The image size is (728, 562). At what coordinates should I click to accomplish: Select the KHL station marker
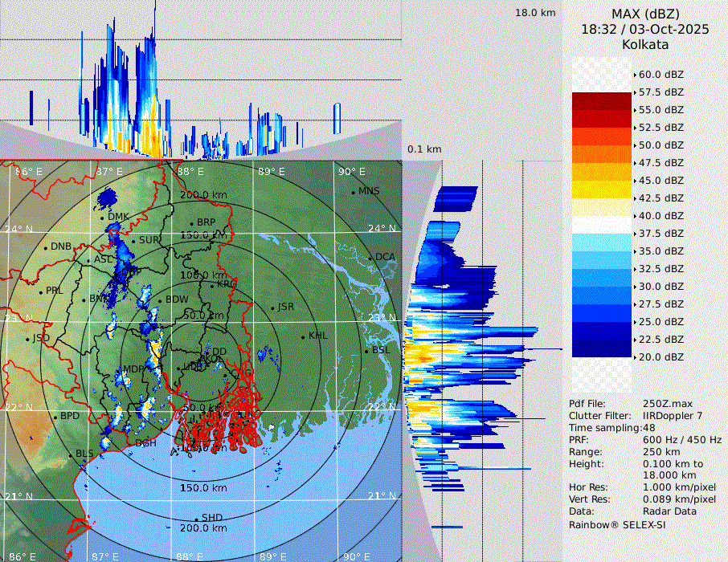(303, 336)
